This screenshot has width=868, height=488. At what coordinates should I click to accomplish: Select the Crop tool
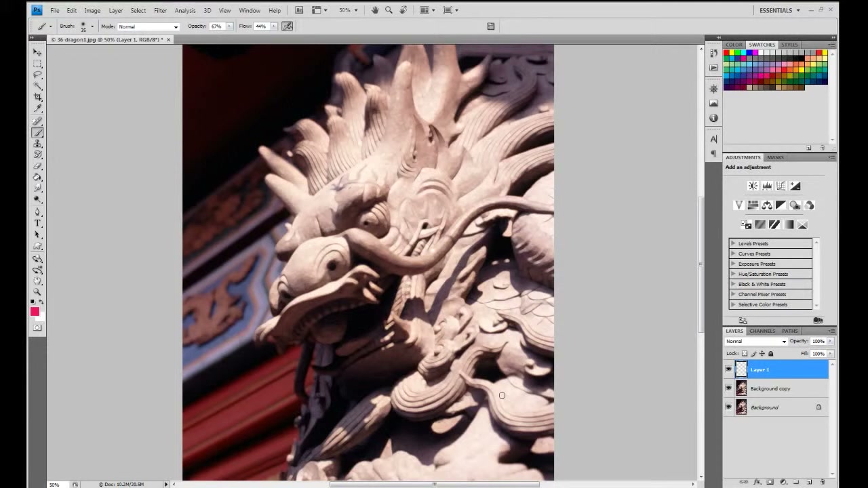tap(37, 98)
